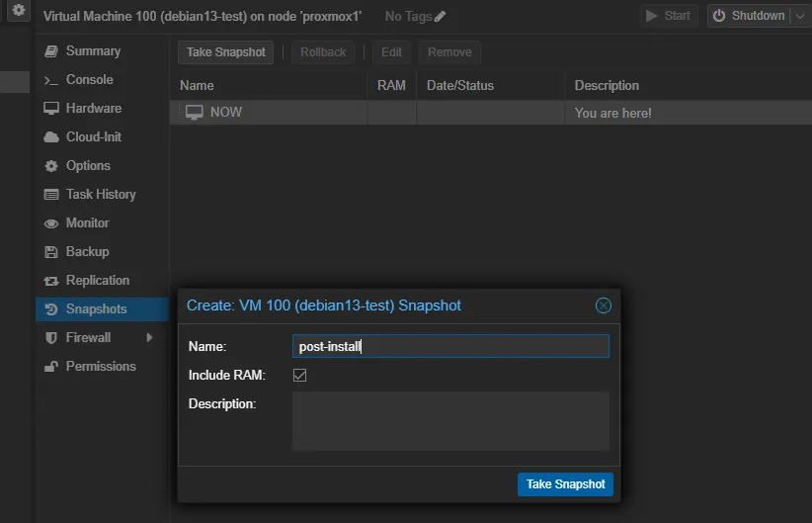
Task: Click the Permissions unlock icon
Action: 50,367
